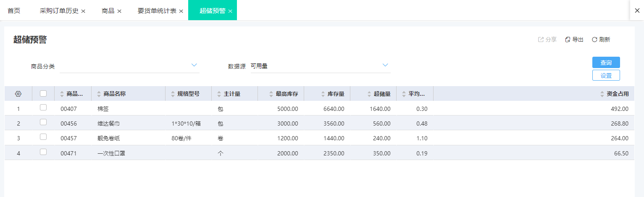The image size is (644, 197).
Task: Click the 分享 share icon
Action: (541, 39)
